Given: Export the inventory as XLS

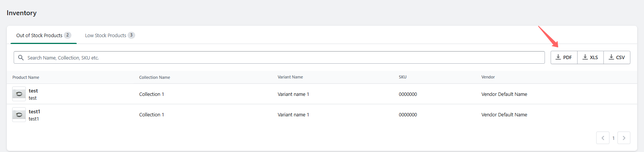Looking at the screenshot, I should [x=590, y=57].
